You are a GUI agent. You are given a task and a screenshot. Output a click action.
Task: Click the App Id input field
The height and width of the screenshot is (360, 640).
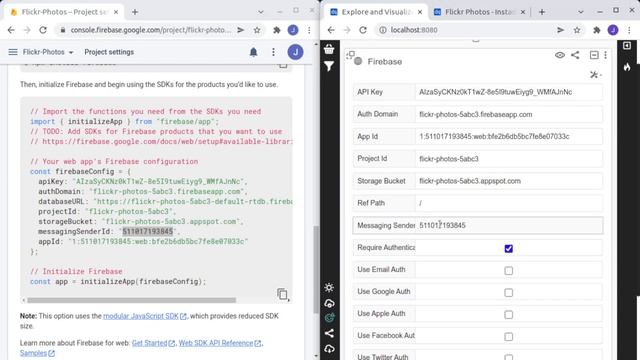(x=509, y=136)
